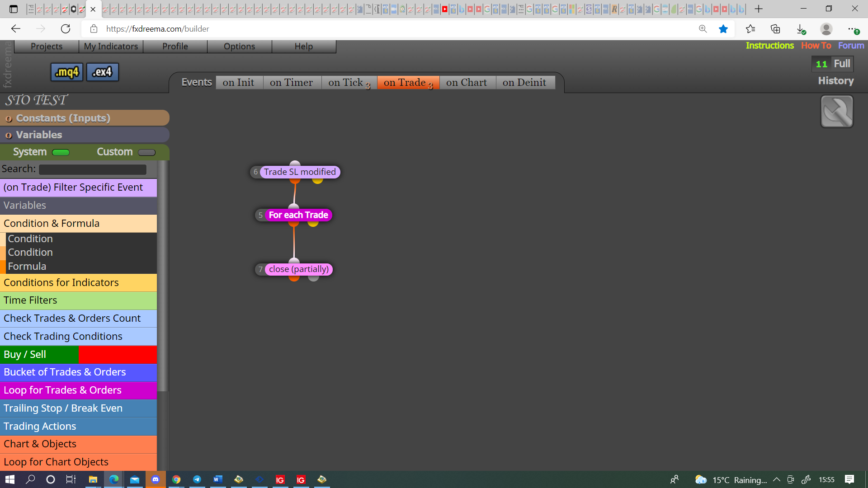Switch to the on Init event tab
The width and height of the screenshot is (868, 488).
238,83
